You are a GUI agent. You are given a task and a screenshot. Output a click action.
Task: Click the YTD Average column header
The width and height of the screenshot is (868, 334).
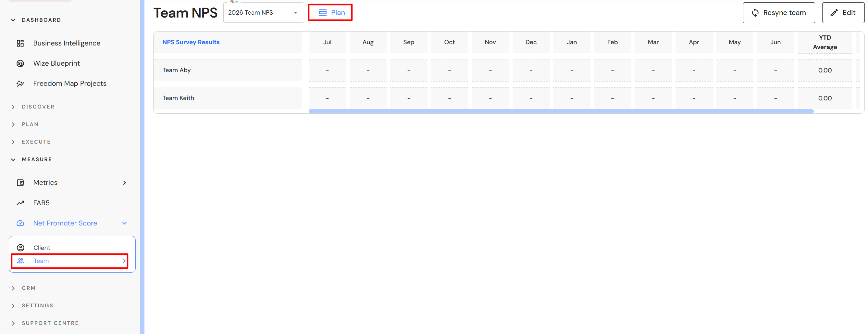(825, 42)
